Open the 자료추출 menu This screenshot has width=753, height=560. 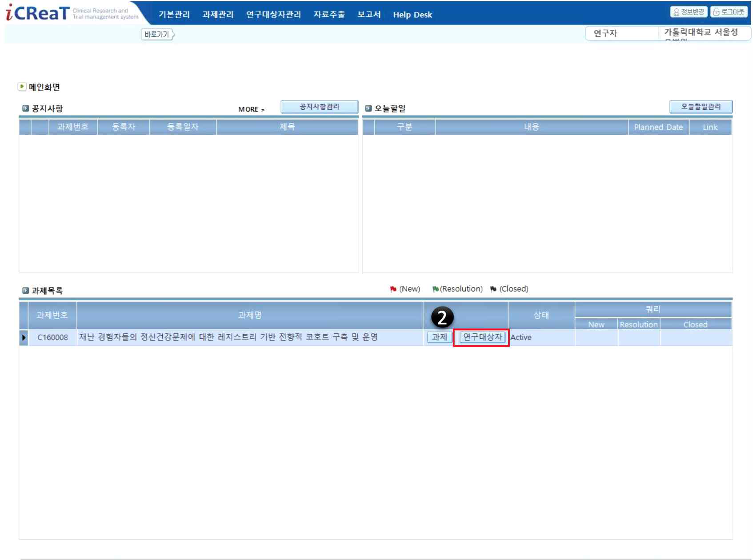329,15
